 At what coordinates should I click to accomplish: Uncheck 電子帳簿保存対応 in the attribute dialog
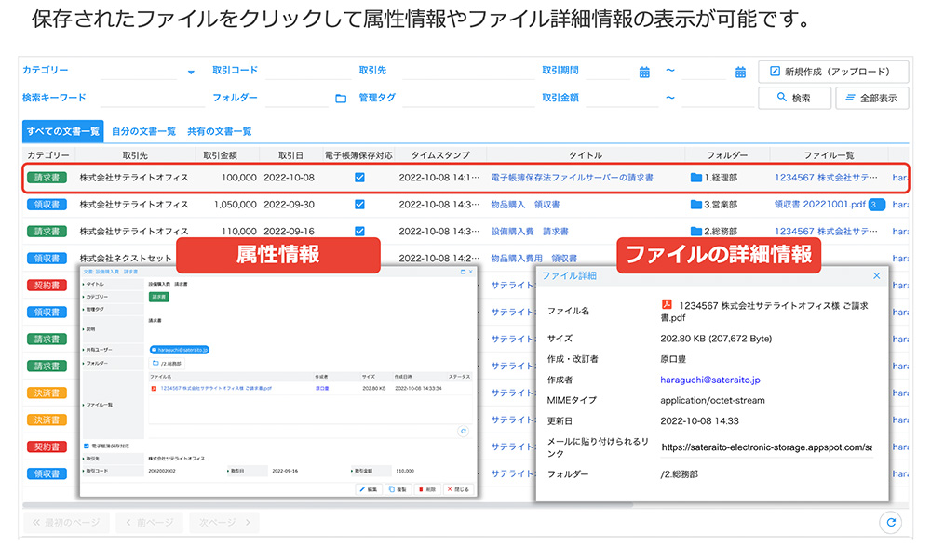pyautogui.click(x=88, y=446)
